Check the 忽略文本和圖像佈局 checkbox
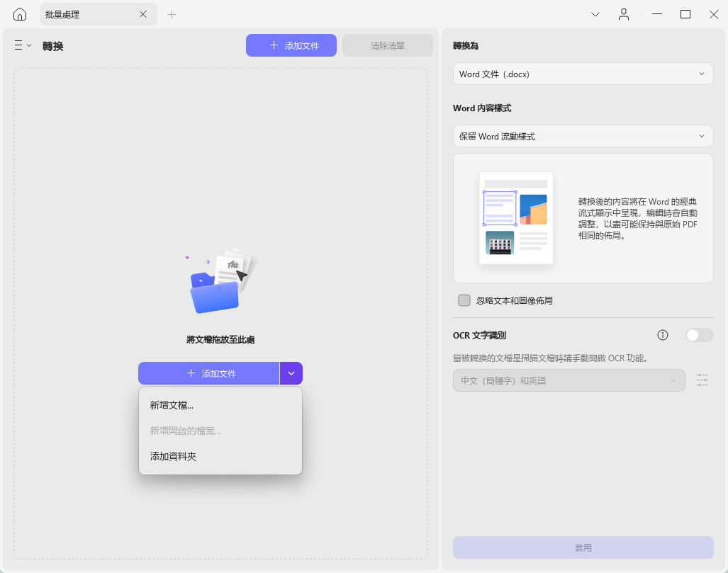 [464, 300]
